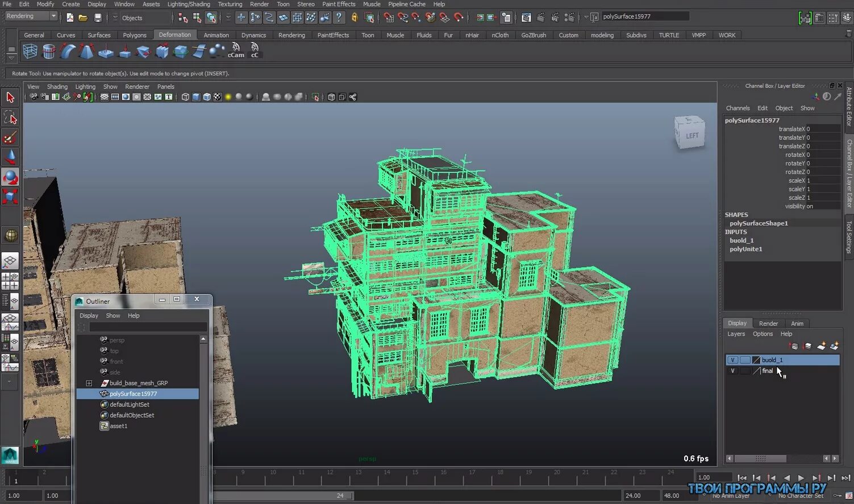
Task: Toggle display type box of final layer
Action: pyautogui.click(x=745, y=371)
